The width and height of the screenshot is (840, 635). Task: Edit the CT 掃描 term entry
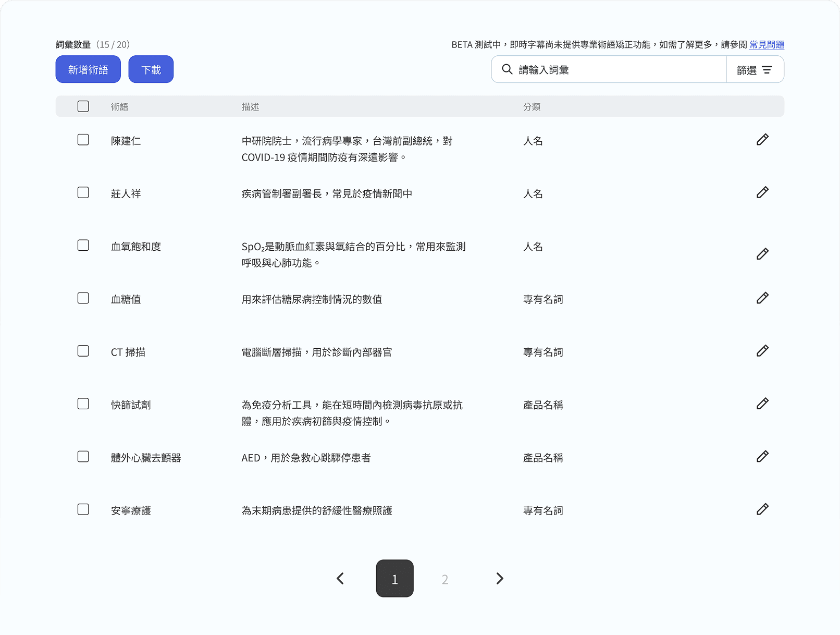(762, 350)
